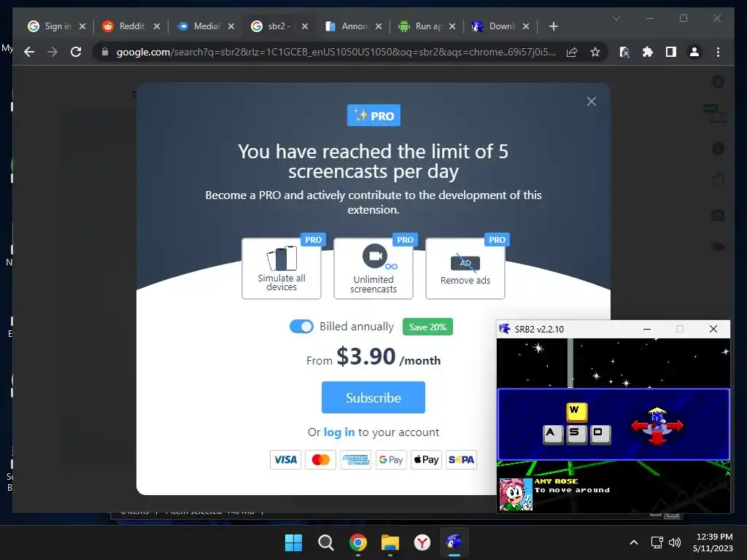747x560 pixels.
Task: Click the Mastercard payment icon
Action: coord(321,459)
